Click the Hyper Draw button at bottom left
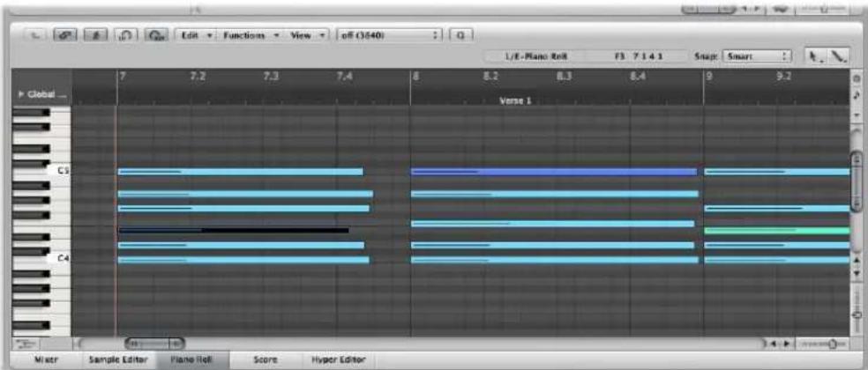The height and width of the screenshot is (370, 868). 26,344
